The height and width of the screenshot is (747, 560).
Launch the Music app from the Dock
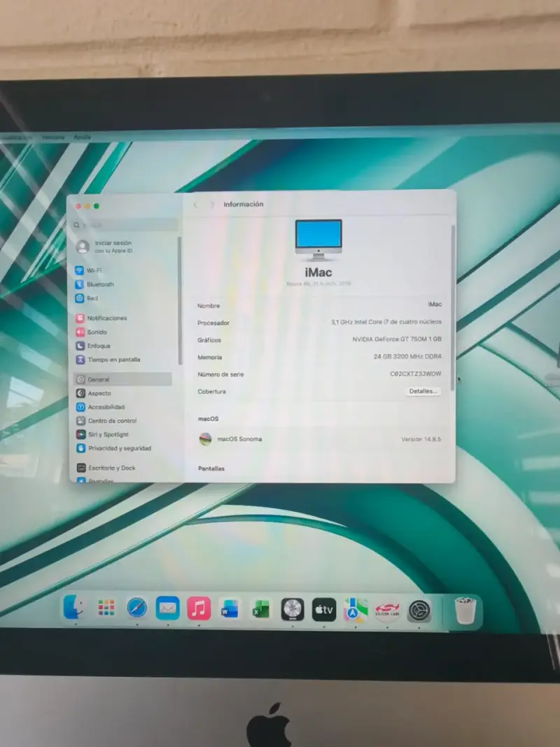[x=199, y=608]
